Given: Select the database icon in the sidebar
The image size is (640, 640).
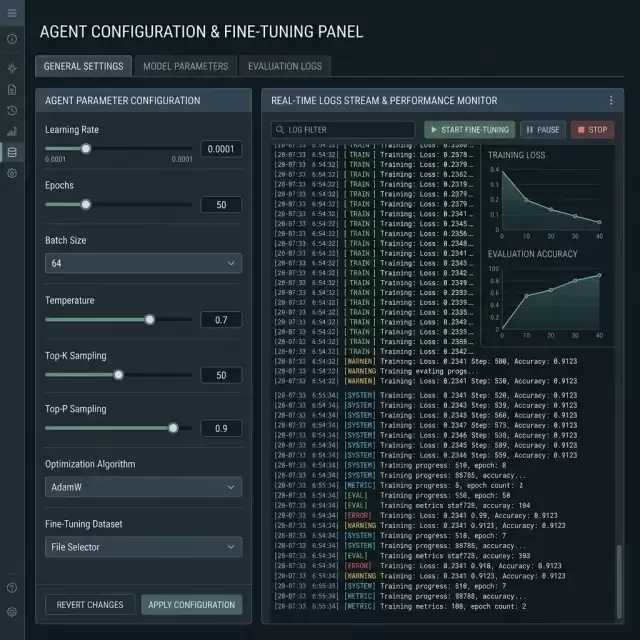Looking at the screenshot, I should [12, 152].
